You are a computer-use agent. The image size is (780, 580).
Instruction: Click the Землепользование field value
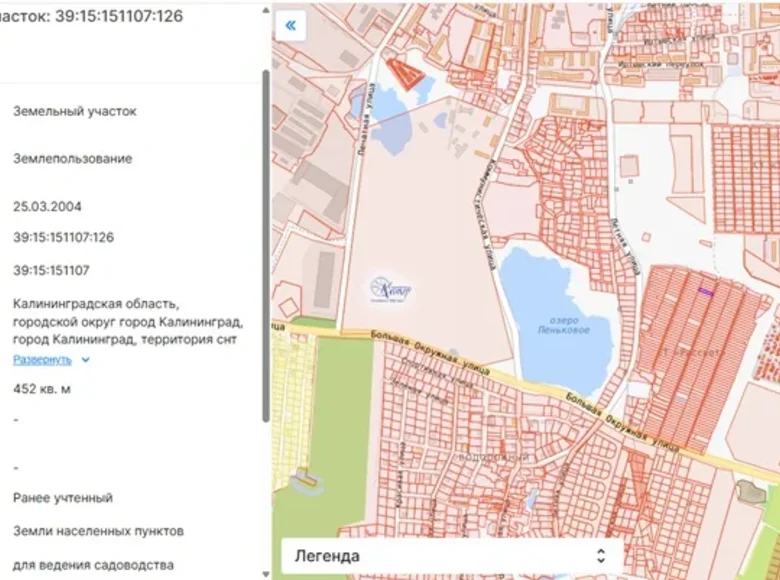[72, 159]
